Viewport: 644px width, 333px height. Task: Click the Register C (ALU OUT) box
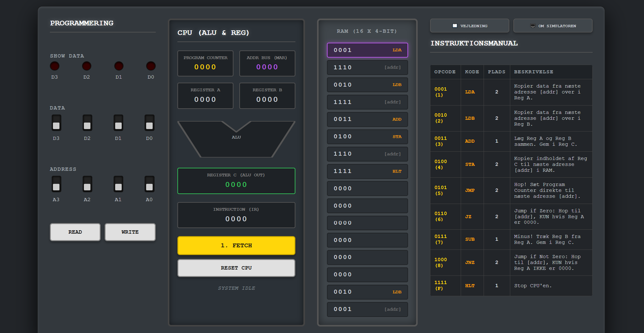click(236, 181)
